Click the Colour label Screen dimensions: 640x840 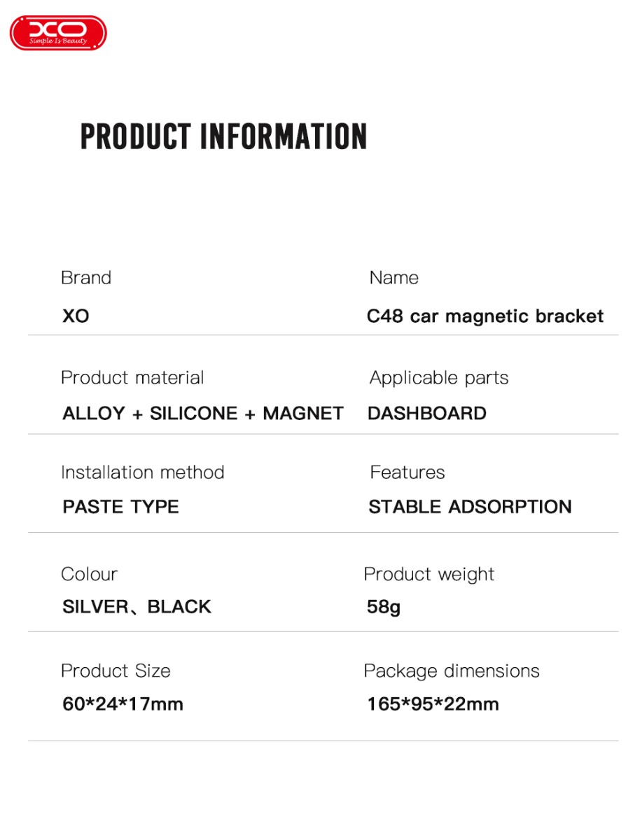point(89,574)
